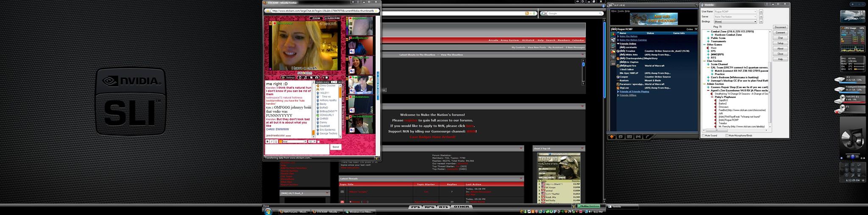This screenshot has height=215, width=868.
Task: Unmute the jaredmeetscolor webcam speaker icon
Action: pyautogui.click(x=352, y=51)
